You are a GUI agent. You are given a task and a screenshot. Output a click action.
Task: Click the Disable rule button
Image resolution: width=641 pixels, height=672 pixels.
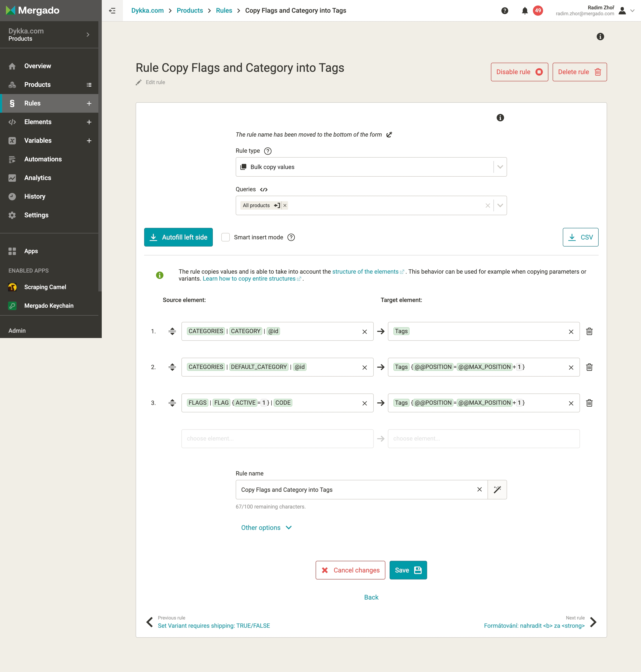pyautogui.click(x=519, y=72)
